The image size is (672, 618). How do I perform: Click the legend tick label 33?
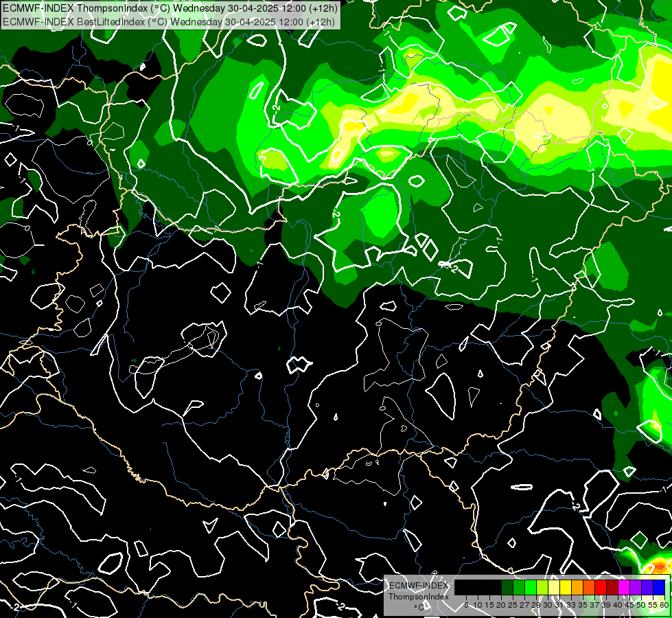point(571,605)
